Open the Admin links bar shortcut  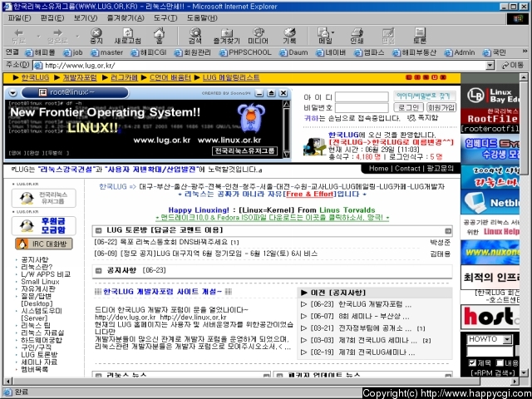(x=460, y=52)
